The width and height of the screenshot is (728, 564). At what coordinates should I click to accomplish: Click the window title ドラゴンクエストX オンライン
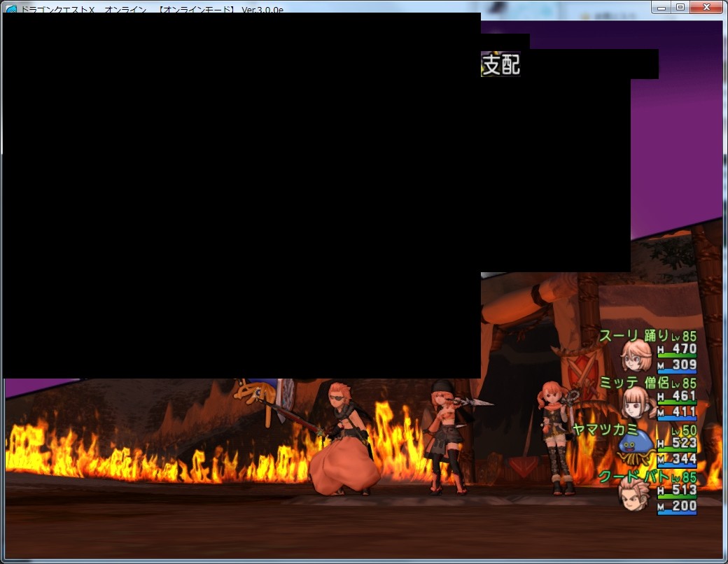[83, 9]
